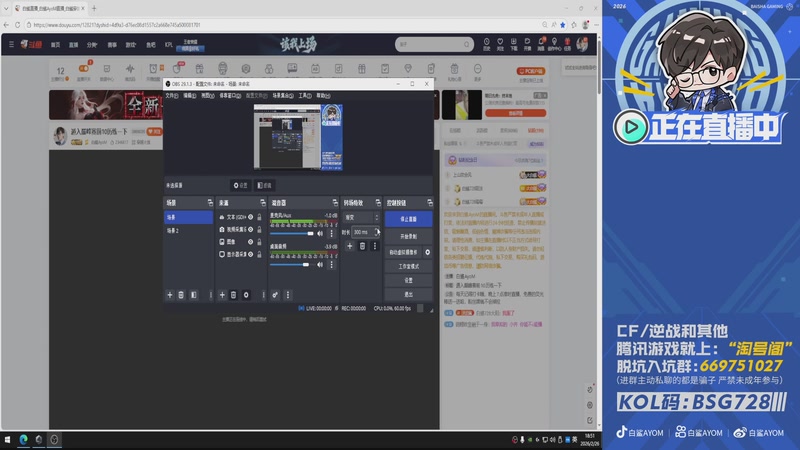The width and height of the screenshot is (800, 450).
Task: Pop out the Scene Transitions dock
Action: 378,203
